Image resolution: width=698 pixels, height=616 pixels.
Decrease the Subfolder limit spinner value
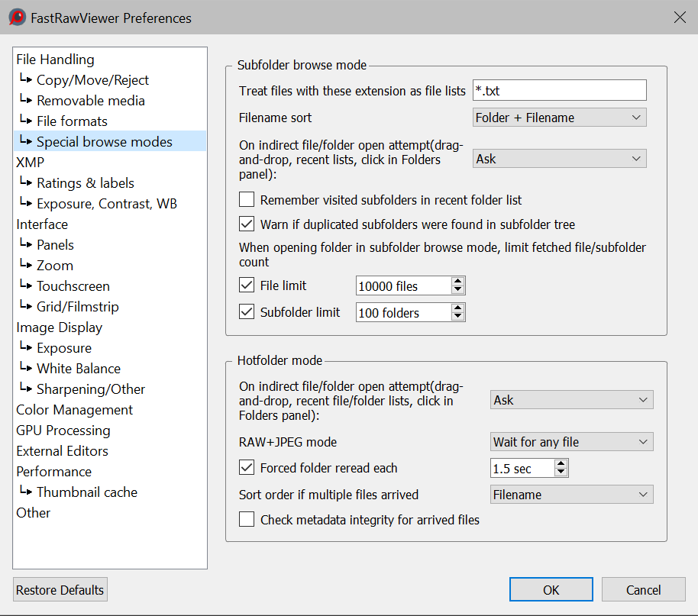coord(457,317)
